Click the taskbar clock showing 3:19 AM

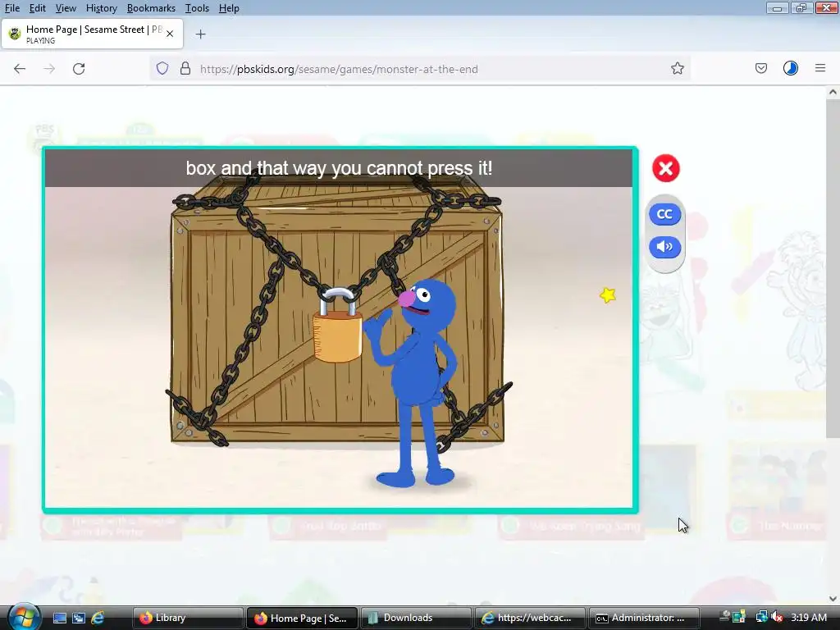click(809, 618)
